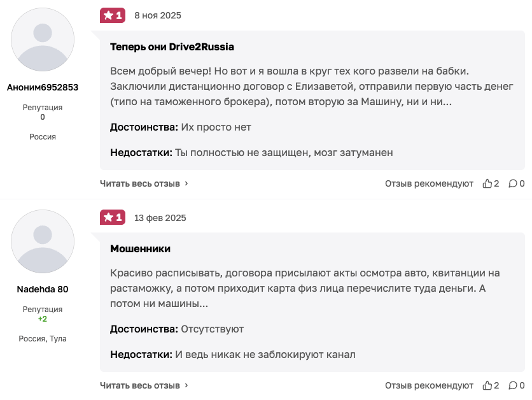Click the red 1-star badge on the second review
The image size is (532, 400).
[113, 217]
